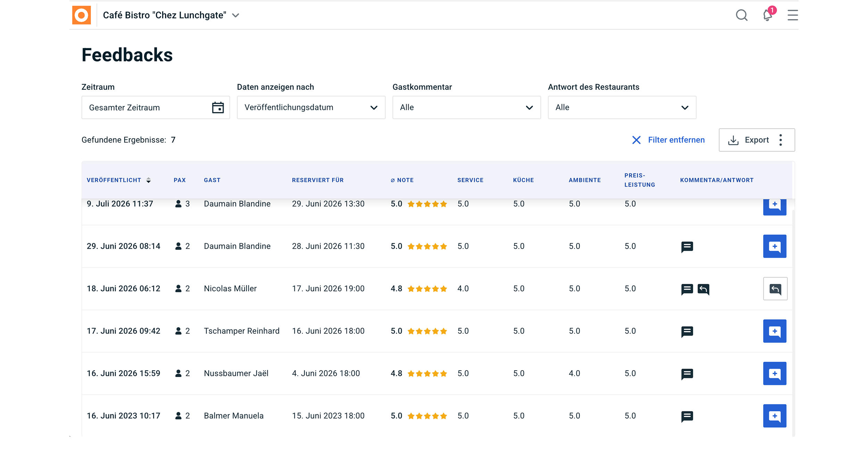
Task: Click reservation 17. Juni 2026 19:00
Action: click(328, 289)
